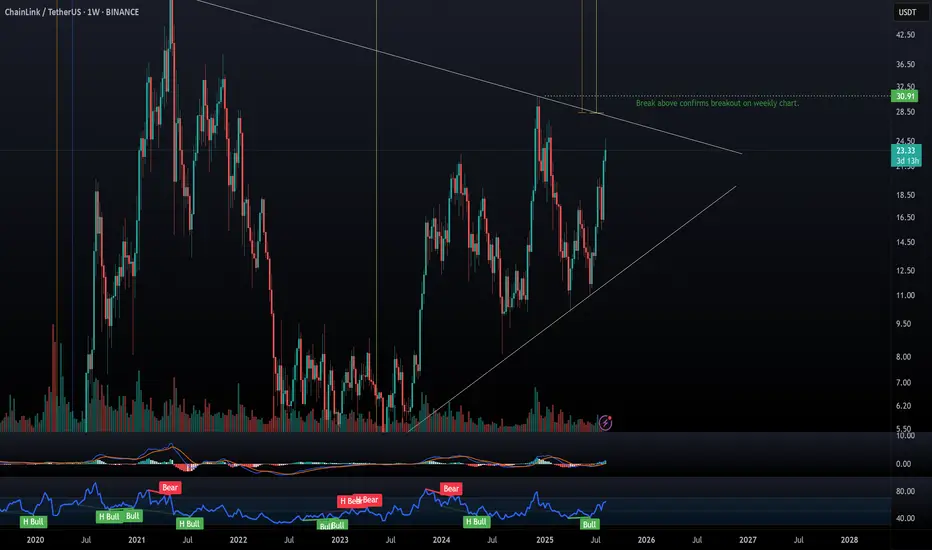Click the 2025 label on time axis
The width and height of the screenshot is (932, 550).
544,540
